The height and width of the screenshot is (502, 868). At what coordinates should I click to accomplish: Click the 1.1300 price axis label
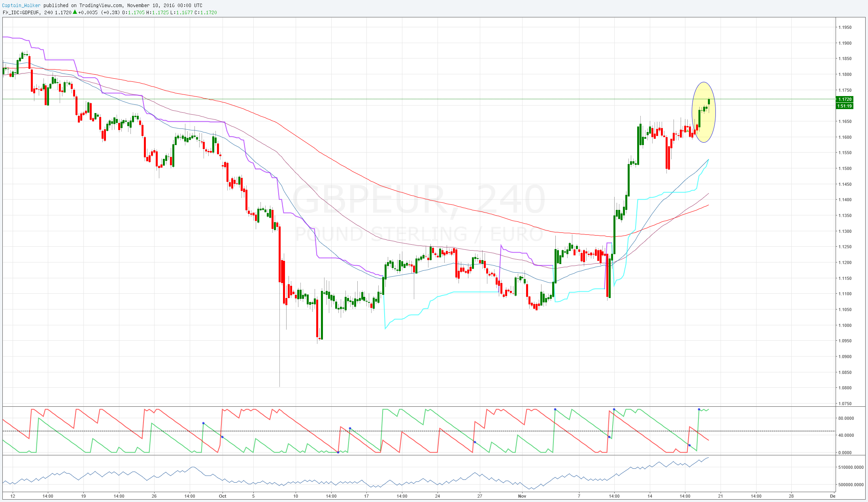[x=845, y=231]
